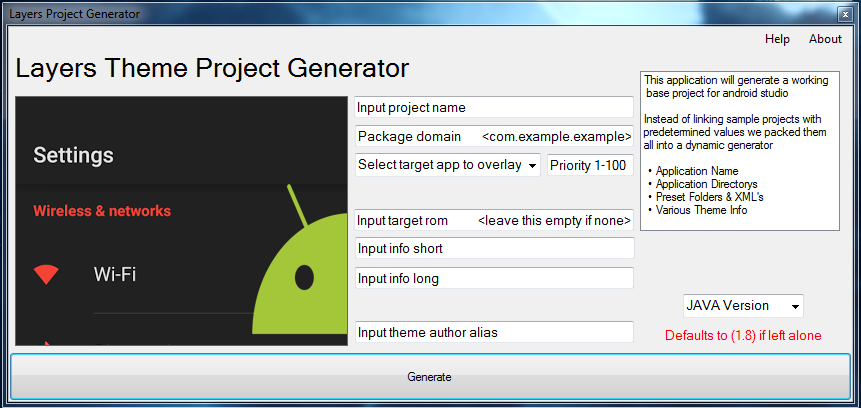Screen dimensions: 861x408
Task: Click the Input theme author alias field
Action: click(x=494, y=332)
